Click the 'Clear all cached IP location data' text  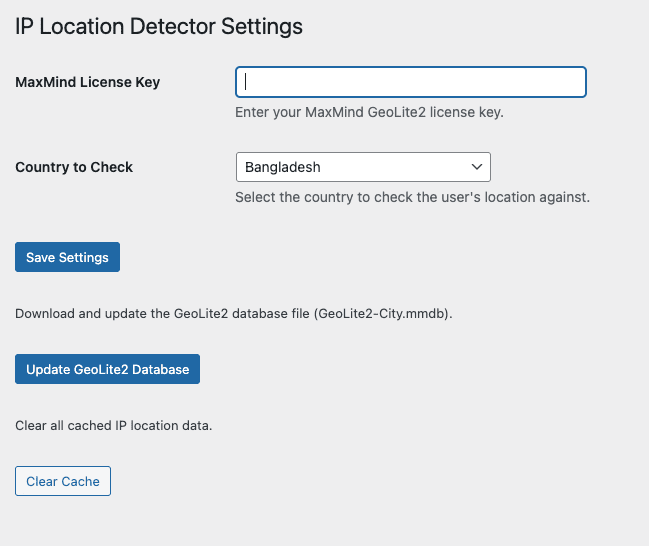(x=114, y=426)
